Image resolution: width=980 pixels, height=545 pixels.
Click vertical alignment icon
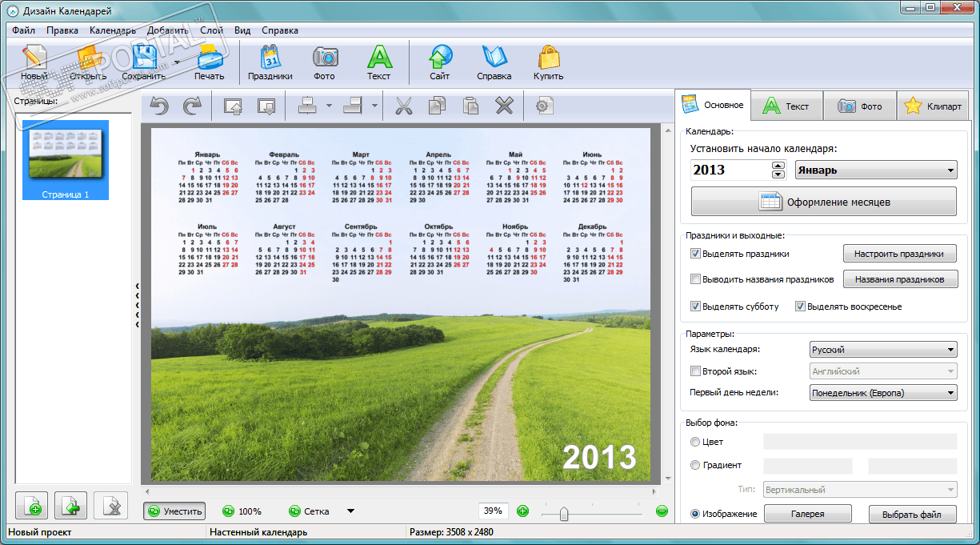(x=354, y=106)
